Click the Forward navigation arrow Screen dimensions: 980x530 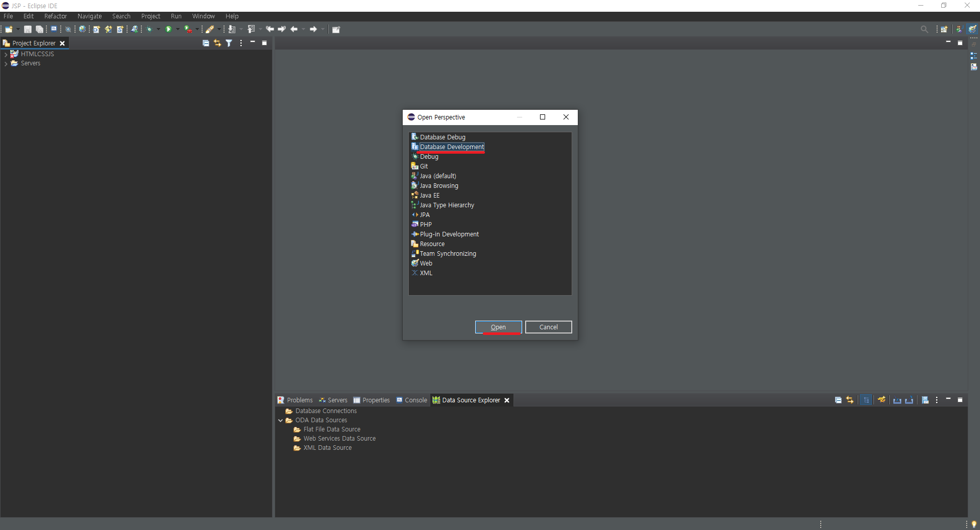click(313, 29)
